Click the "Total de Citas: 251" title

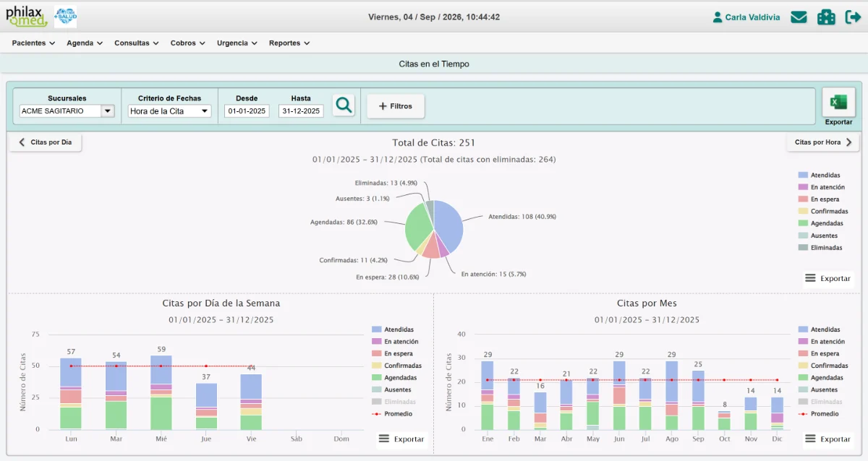tap(434, 143)
